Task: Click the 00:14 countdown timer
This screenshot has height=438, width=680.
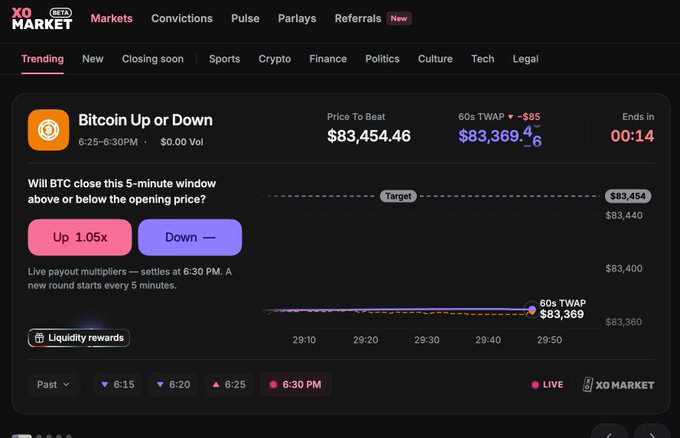Action: pyautogui.click(x=632, y=136)
